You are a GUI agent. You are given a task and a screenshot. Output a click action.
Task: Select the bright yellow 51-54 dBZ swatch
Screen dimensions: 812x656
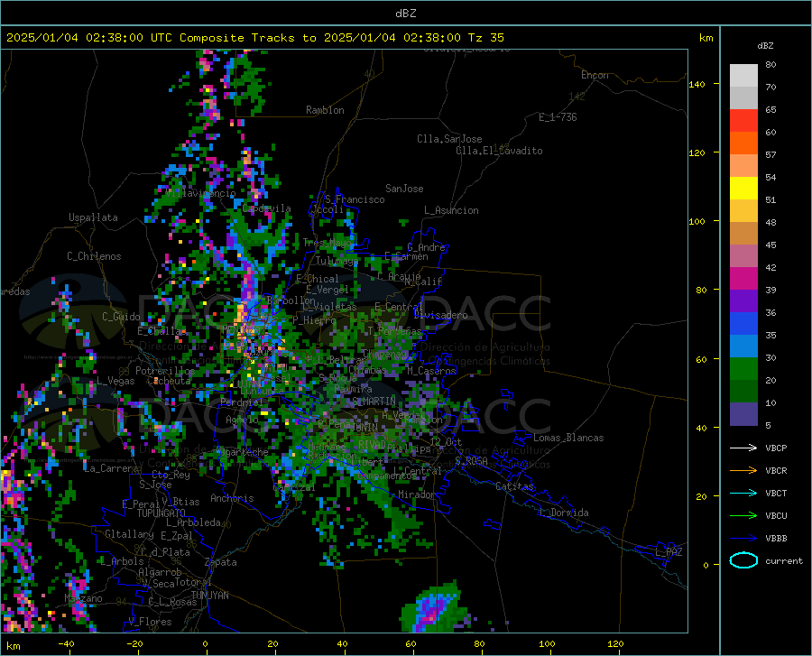coord(743,189)
